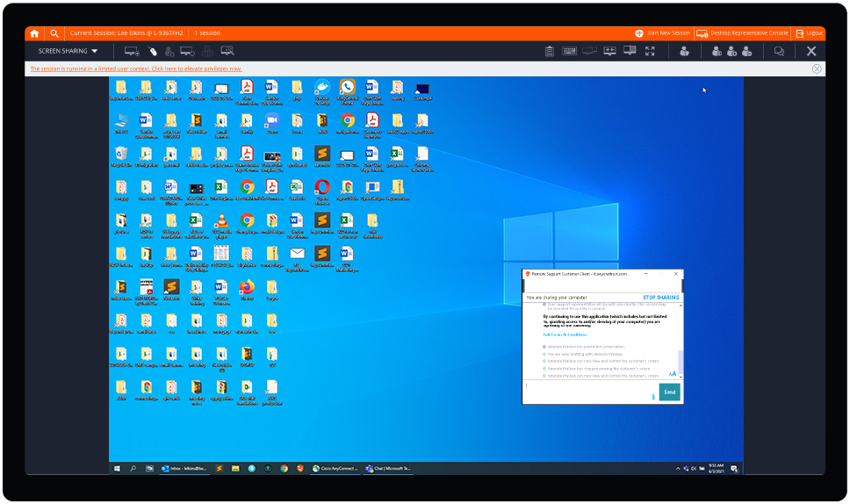The width and height of the screenshot is (850, 504).
Task: Go to the home icon in orange bar
Action: 34,33
